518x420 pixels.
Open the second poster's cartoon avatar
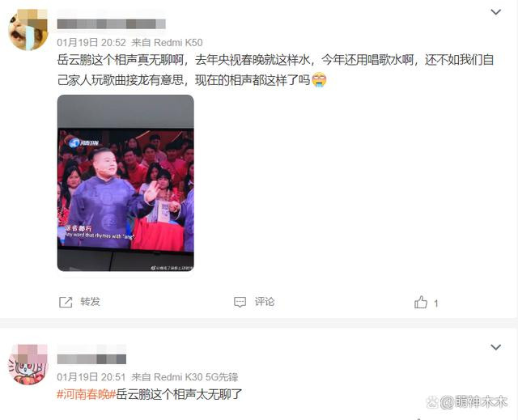(x=28, y=364)
